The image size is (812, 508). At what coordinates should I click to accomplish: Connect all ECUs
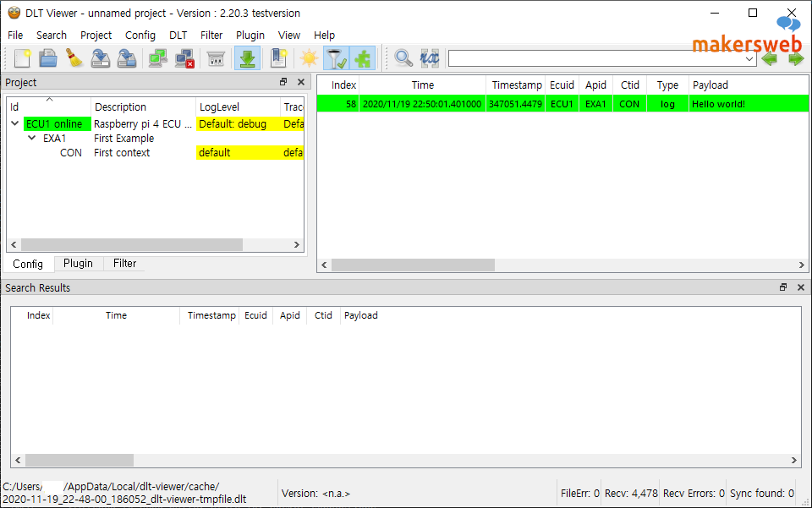click(x=157, y=57)
